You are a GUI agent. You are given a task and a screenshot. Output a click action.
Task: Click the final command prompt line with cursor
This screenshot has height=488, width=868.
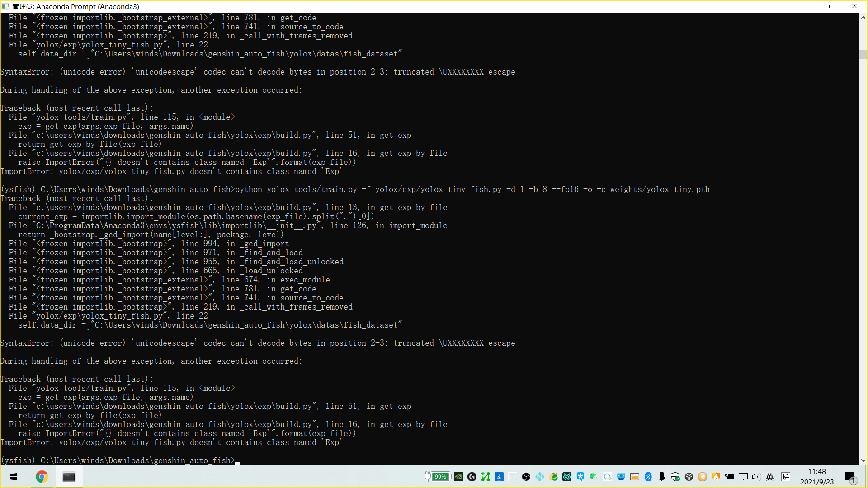(120, 460)
